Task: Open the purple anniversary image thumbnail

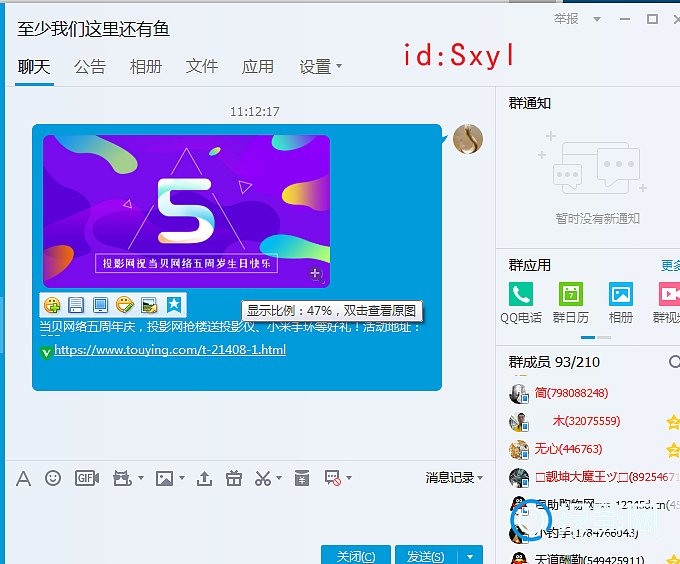Action: click(186, 211)
